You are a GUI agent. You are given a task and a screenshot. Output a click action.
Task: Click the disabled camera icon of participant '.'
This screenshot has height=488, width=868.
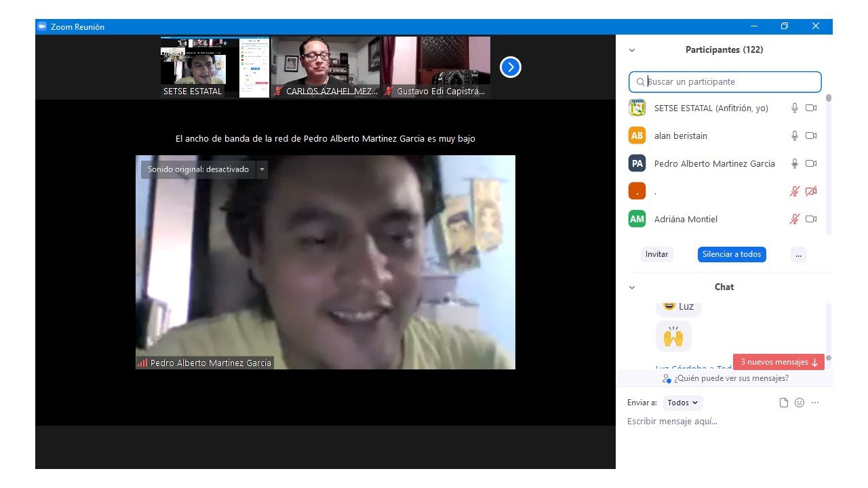[x=811, y=191]
